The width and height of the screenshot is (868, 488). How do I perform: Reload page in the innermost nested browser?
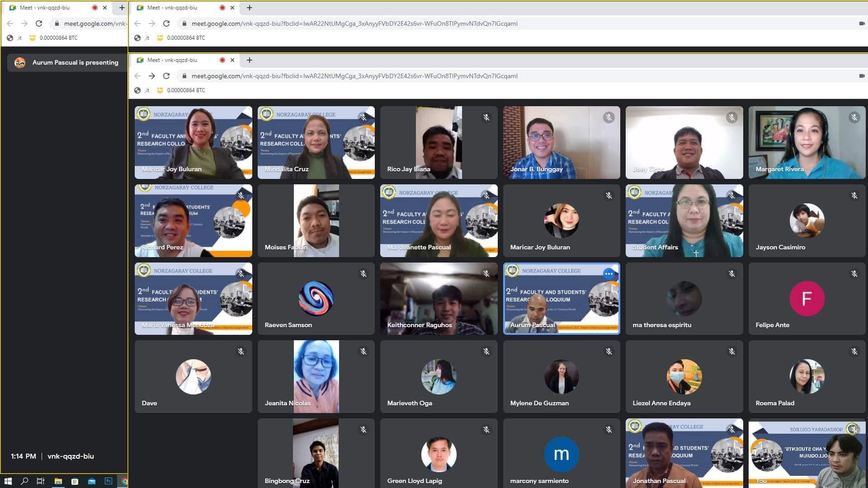(166, 76)
